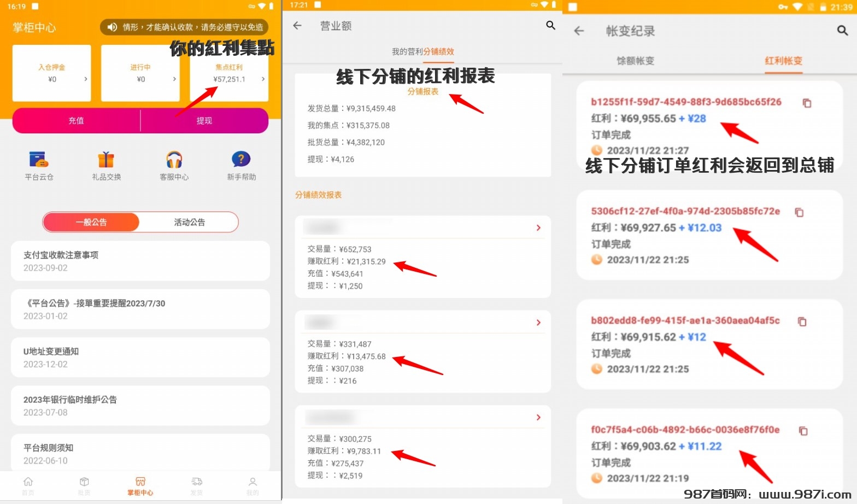857x504 pixels.
Task: Open 我的 profile in bottom navigation
Action: pyautogui.click(x=253, y=485)
